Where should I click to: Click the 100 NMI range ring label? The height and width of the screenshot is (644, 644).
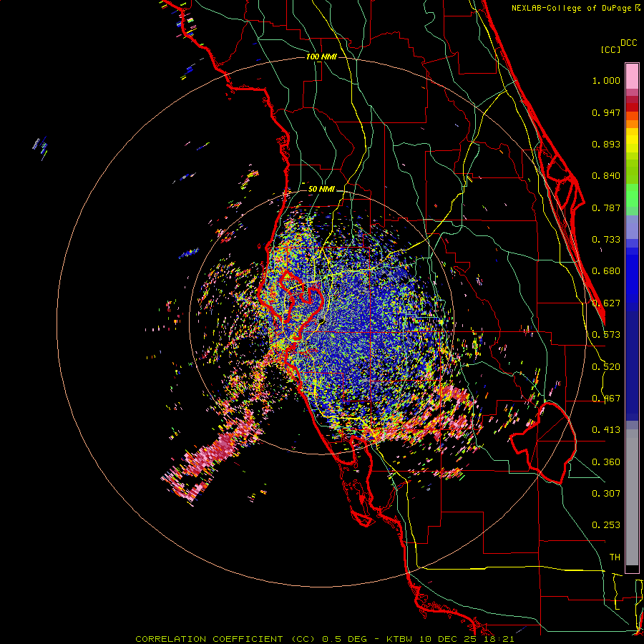[x=321, y=57]
